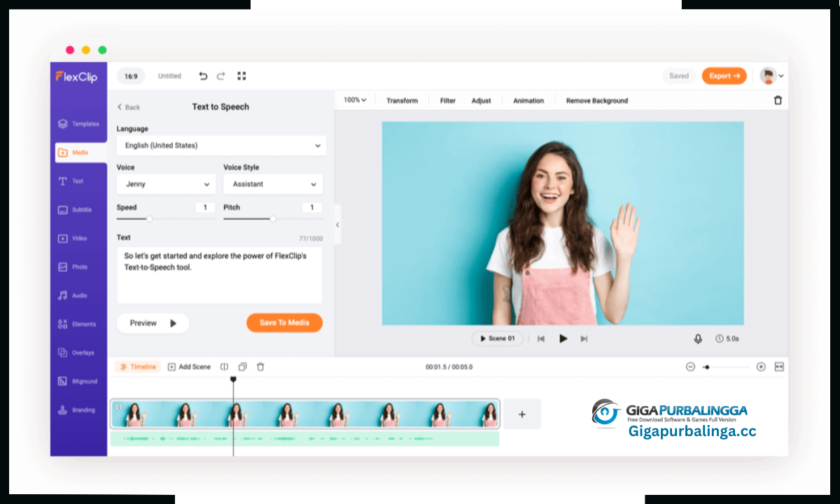Click the Back link in panel
Image resolution: width=840 pixels, height=504 pixels.
point(129,107)
